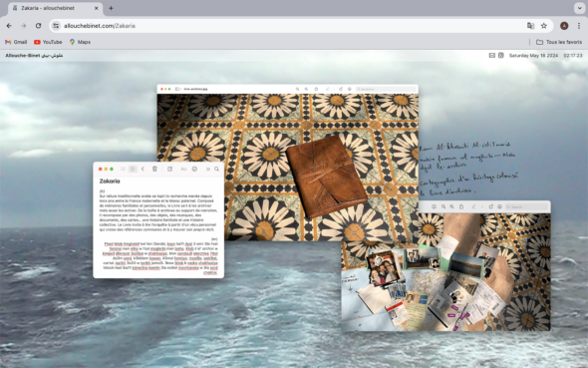Click the share icon in livre-archives.jpg viewer
This screenshot has width=588, height=368.
pyautogui.click(x=316, y=90)
